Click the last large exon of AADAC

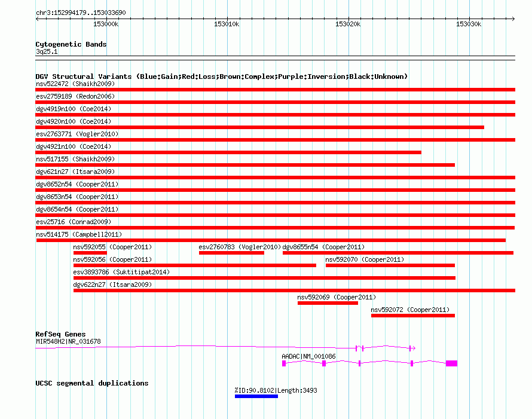coord(451,363)
